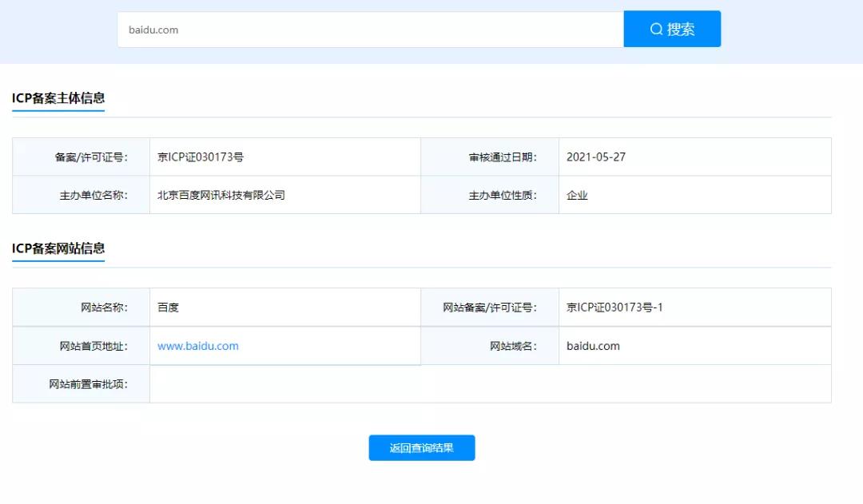Click the 企业 organizer nature value
The height and width of the screenshot is (504, 863).
click(x=577, y=194)
